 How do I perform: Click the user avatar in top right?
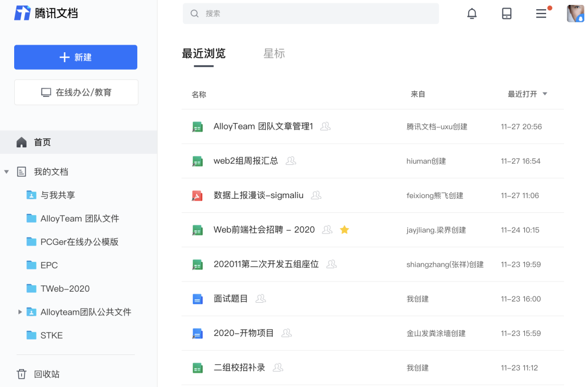(575, 14)
